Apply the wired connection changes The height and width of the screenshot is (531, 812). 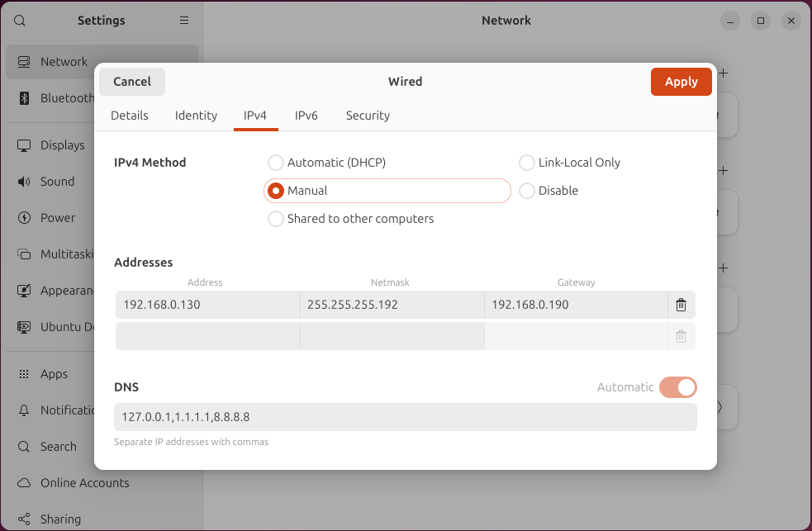point(681,82)
